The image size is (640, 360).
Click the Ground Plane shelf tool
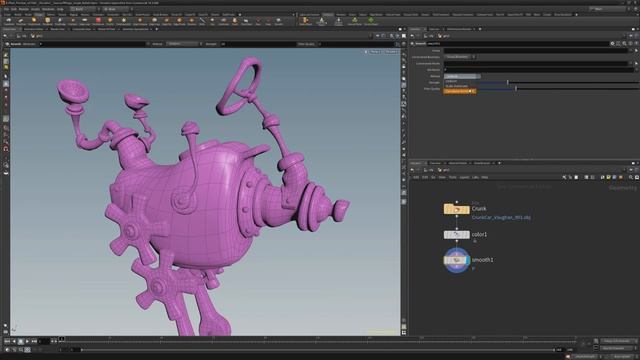(371, 21)
